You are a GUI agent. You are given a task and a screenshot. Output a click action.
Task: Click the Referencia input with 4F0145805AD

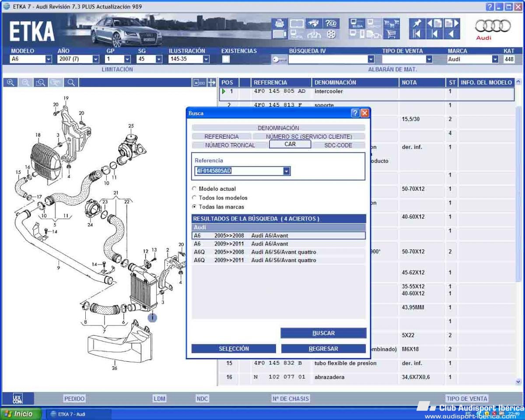coord(239,171)
